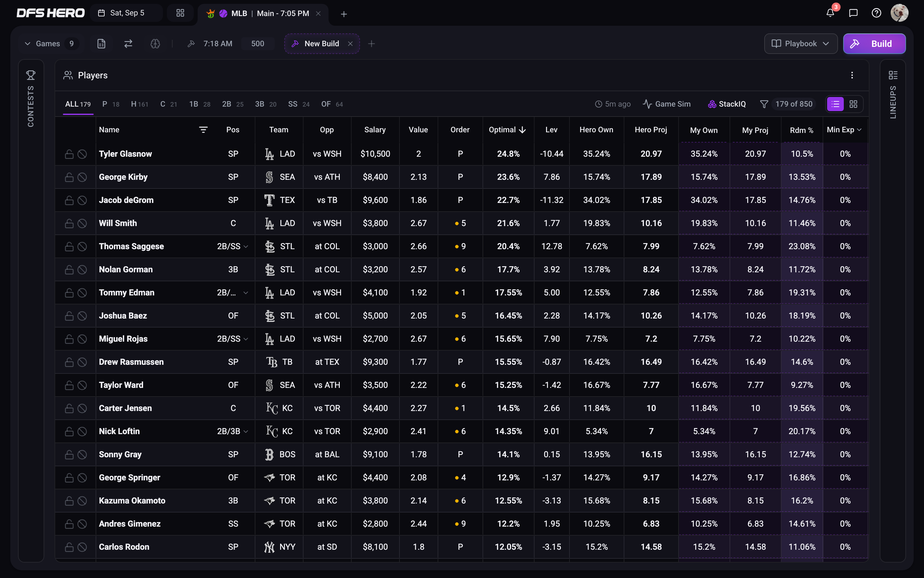This screenshot has height=578, width=924.
Task: Exclude Nolan Gorman from lineups
Action: tap(82, 269)
